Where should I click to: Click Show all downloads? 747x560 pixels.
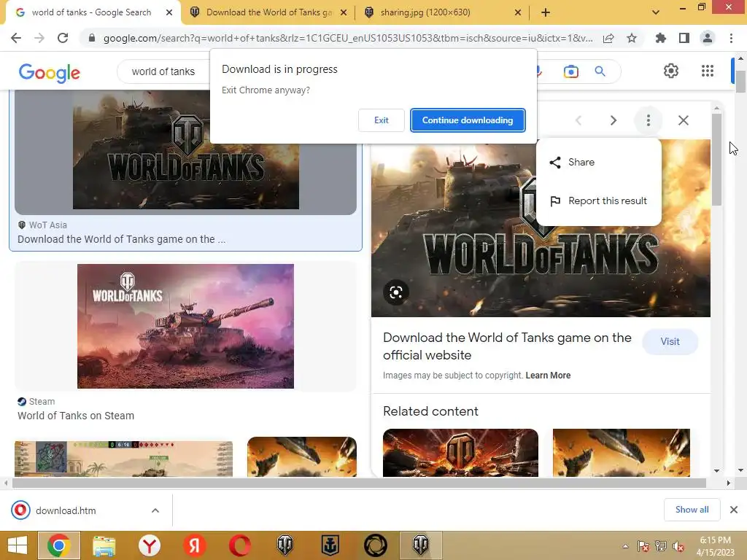pos(692,510)
